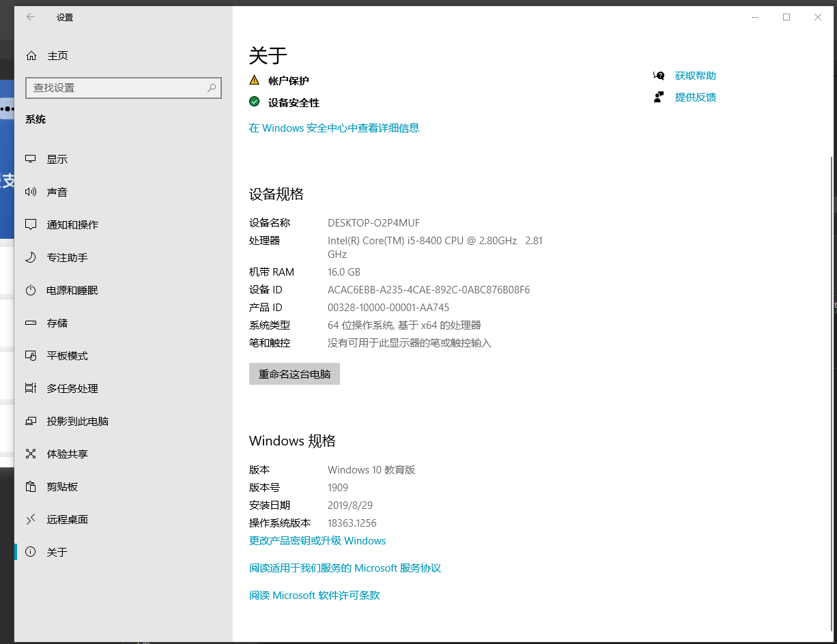837x644 pixels.
Task: Click the 16.0 GB RAM value
Action: [344, 272]
